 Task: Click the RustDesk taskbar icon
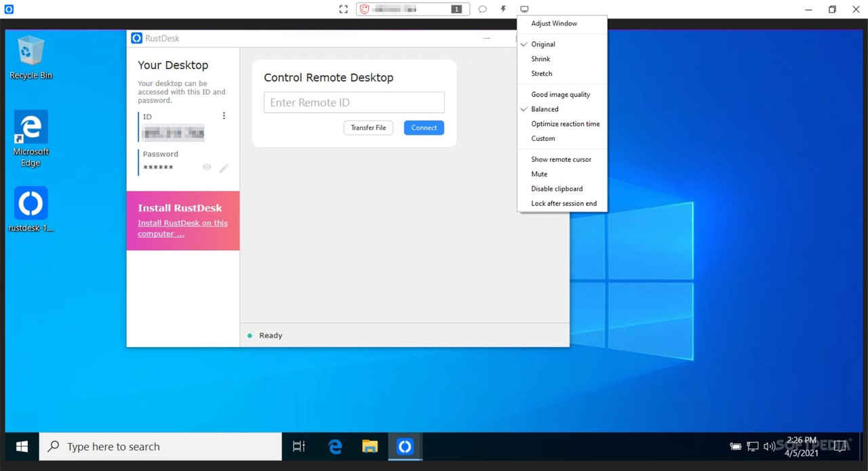(405, 447)
